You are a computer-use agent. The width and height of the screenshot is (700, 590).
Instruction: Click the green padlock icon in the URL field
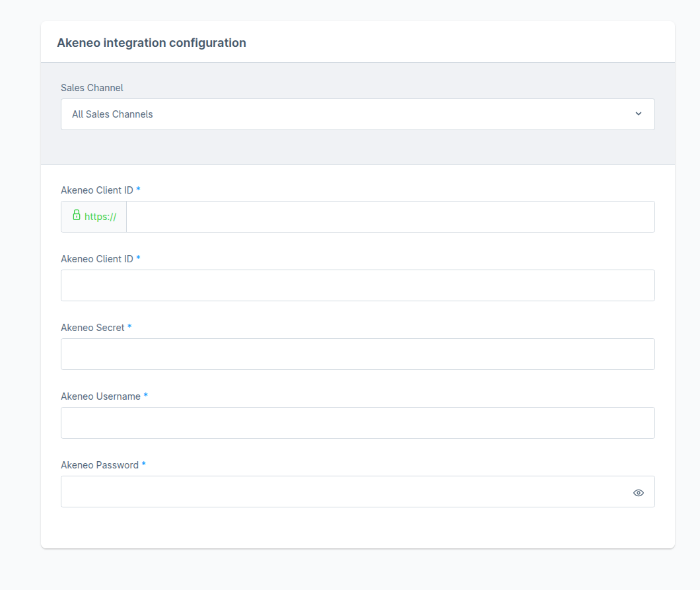point(78,216)
